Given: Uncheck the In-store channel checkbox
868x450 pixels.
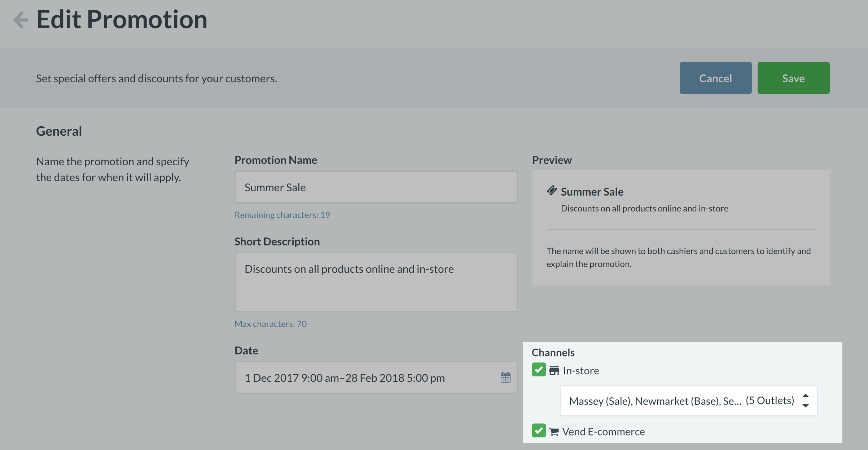Looking at the screenshot, I should click(539, 370).
